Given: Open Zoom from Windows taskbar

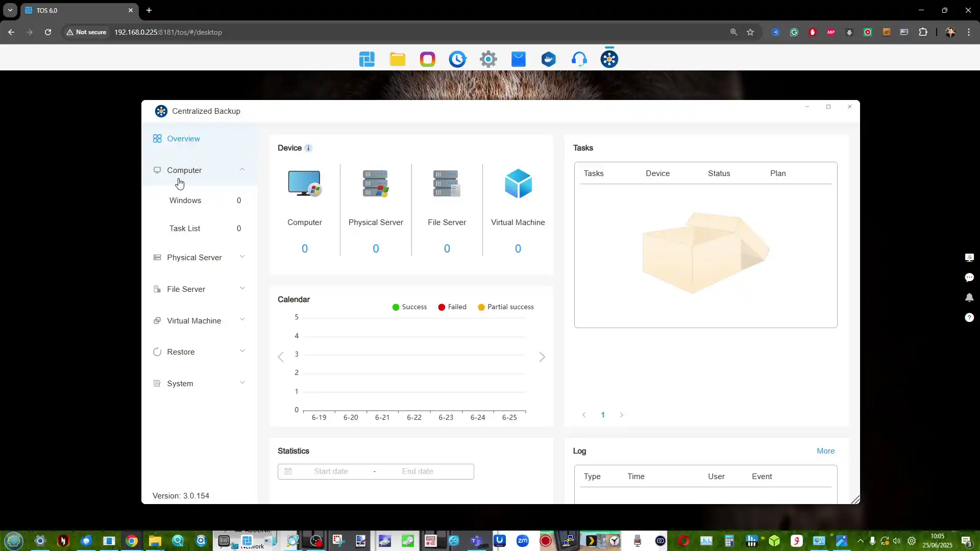Looking at the screenshot, I should click(x=523, y=541).
